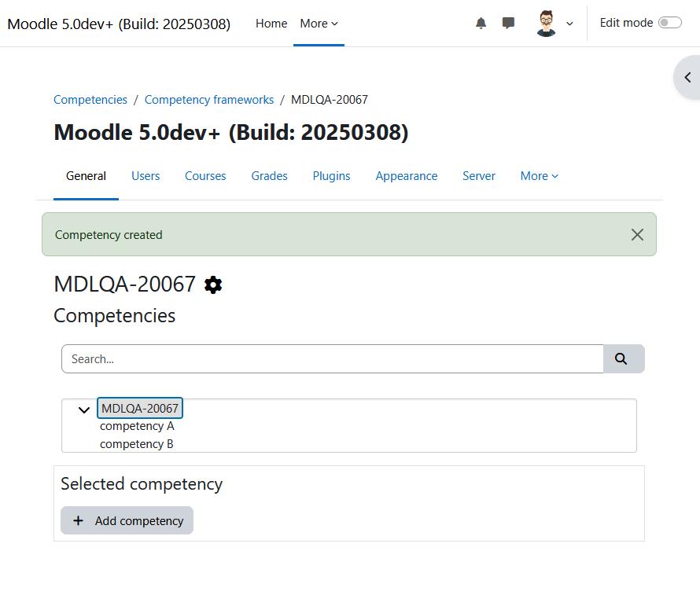The width and height of the screenshot is (700, 595).
Task: Collapse the MDLQA-20067 tree node
Action: (84, 410)
